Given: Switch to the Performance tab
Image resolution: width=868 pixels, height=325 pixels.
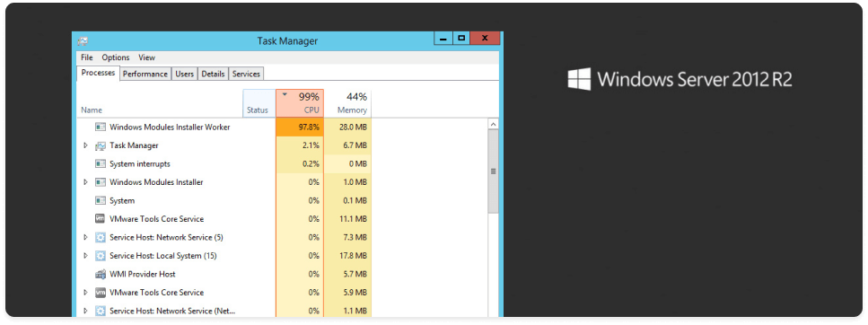Looking at the screenshot, I should (145, 74).
